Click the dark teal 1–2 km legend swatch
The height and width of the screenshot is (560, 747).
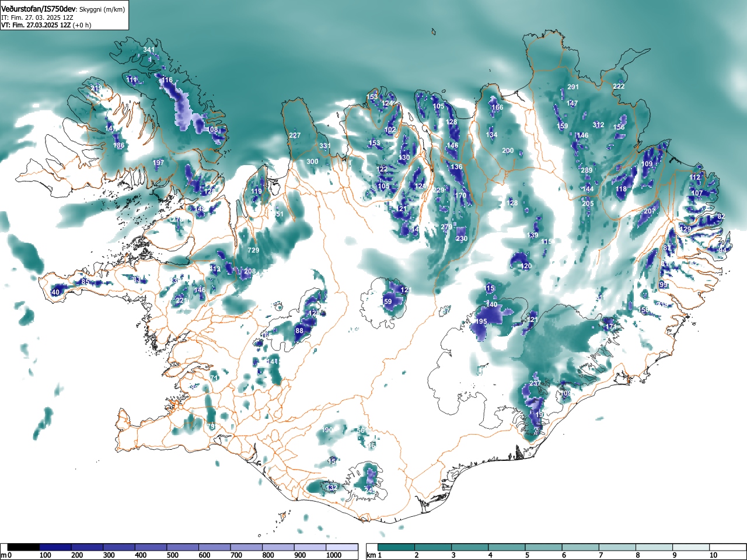click(x=397, y=547)
